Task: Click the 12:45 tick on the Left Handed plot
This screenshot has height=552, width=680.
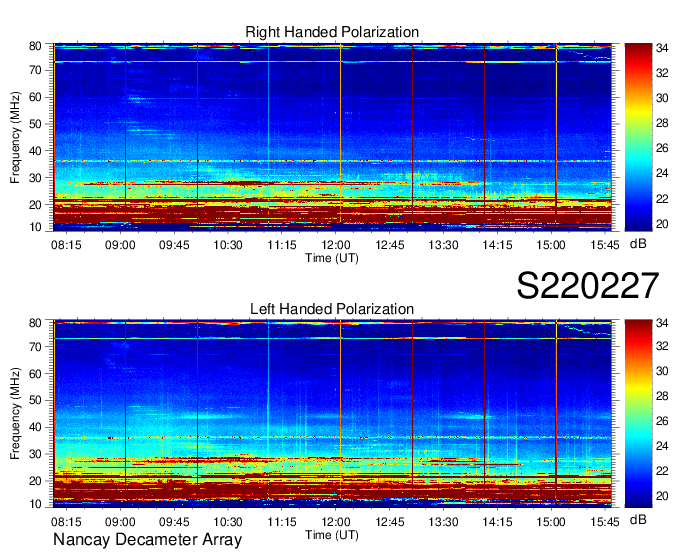Action: tap(389, 522)
